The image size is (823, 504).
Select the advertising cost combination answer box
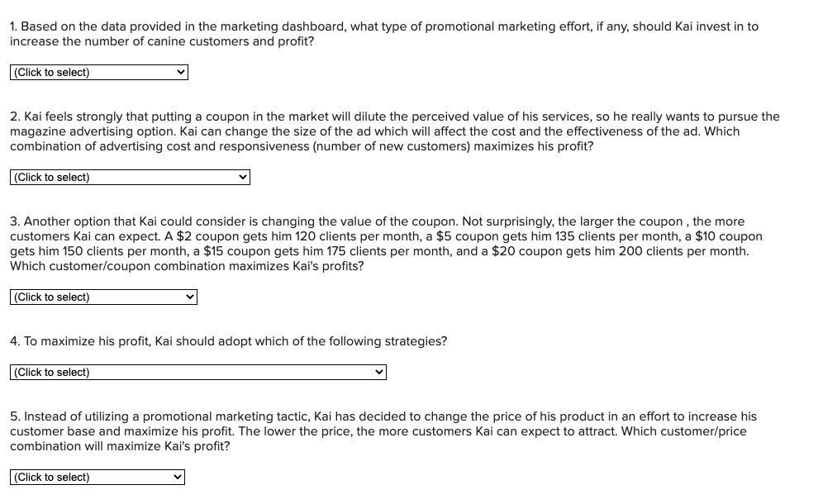(x=130, y=177)
